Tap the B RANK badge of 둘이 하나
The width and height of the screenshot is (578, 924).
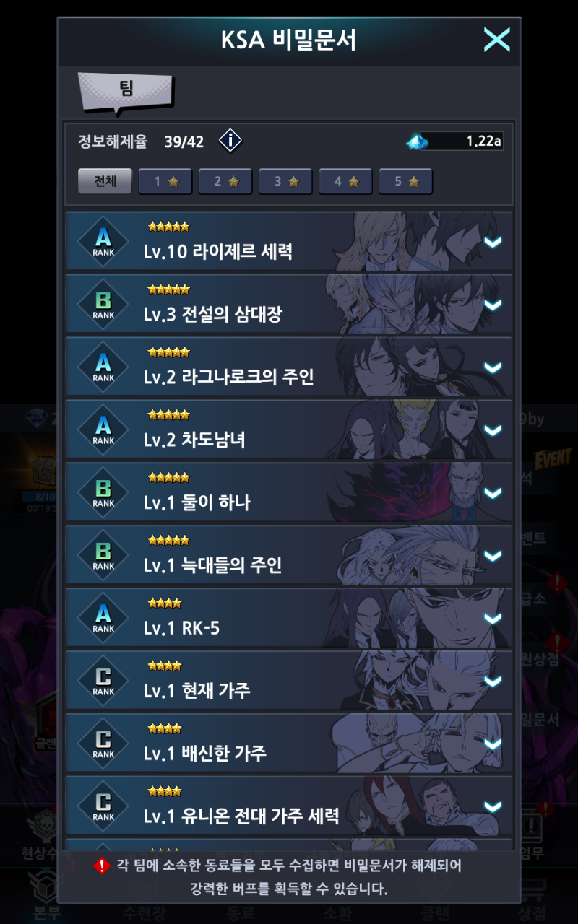(103, 493)
